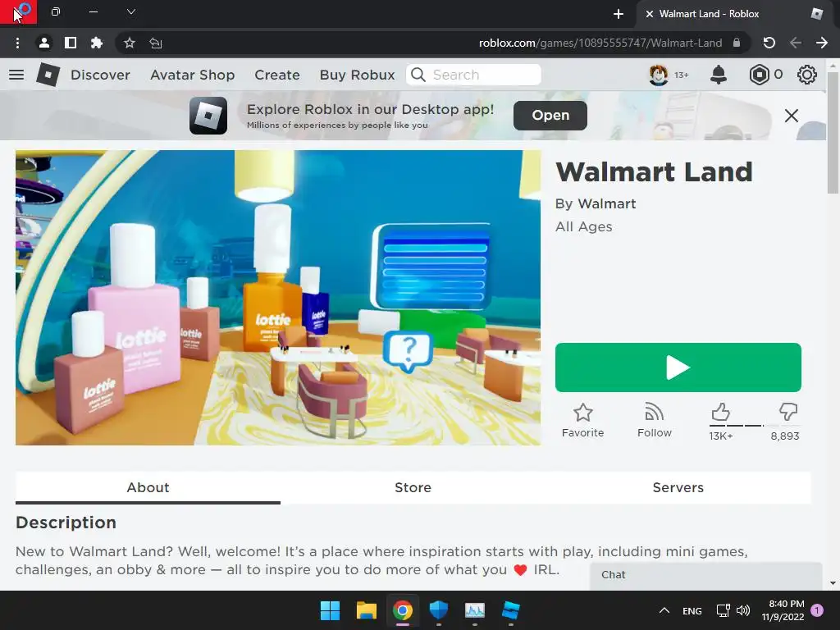Dislike the game with thumbs down
Image resolution: width=840 pixels, height=630 pixels.
tap(788, 412)
